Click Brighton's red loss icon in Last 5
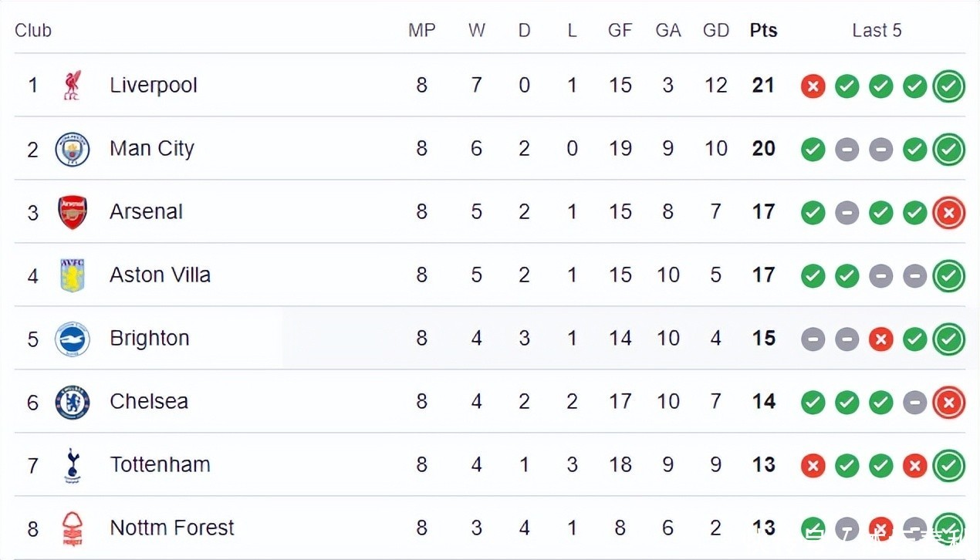 tap(880, 339)
